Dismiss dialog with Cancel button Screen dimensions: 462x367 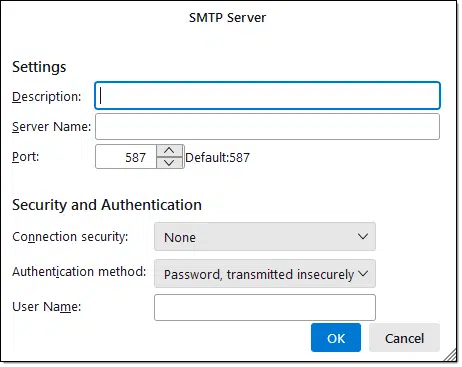pos(404,338)
